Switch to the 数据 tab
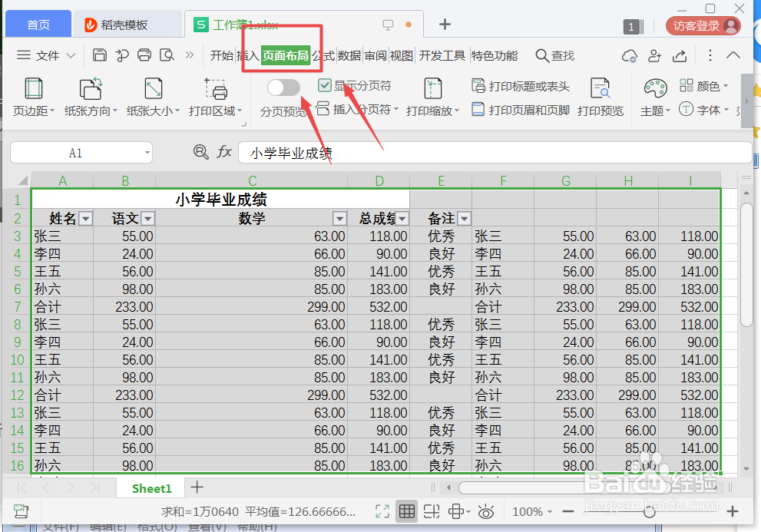This screenshot has width=761, height=532. [349, 56]
